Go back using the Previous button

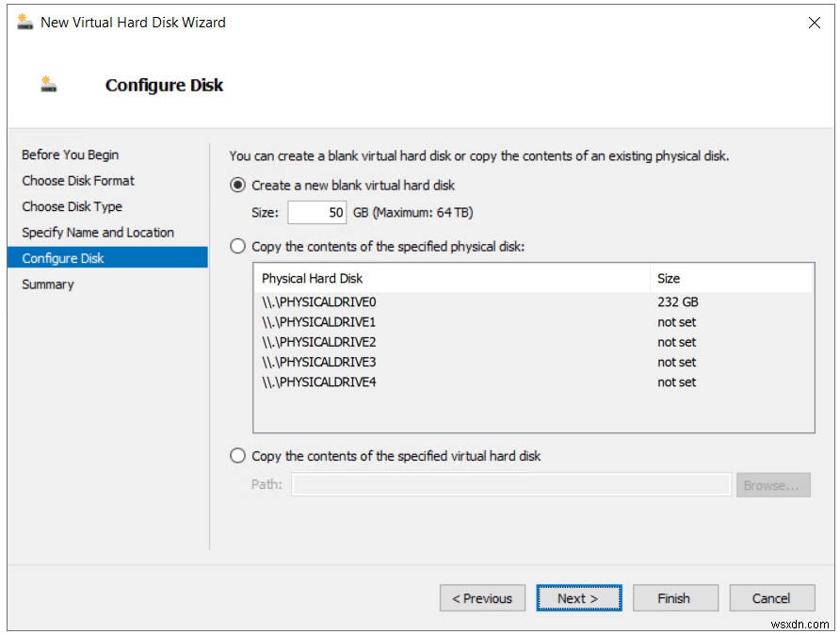(x=482, y=598)
